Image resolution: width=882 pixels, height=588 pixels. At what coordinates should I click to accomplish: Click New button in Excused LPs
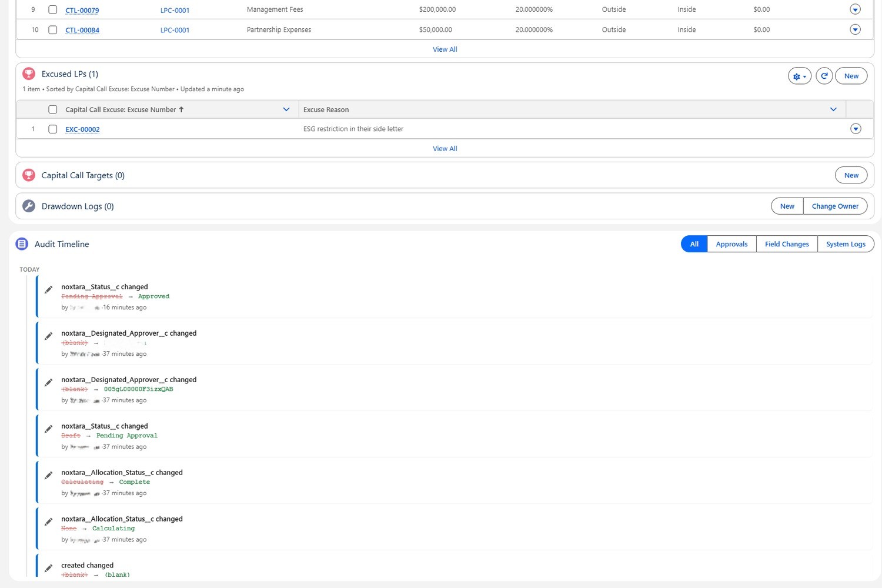[851, 76]
